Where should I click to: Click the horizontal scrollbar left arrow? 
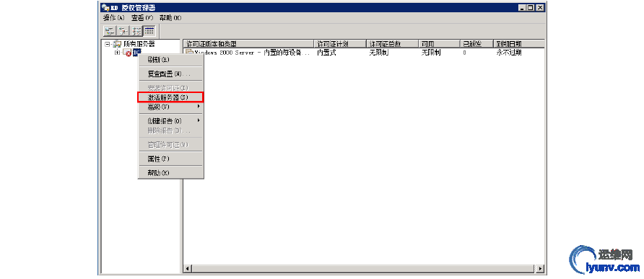188,269
